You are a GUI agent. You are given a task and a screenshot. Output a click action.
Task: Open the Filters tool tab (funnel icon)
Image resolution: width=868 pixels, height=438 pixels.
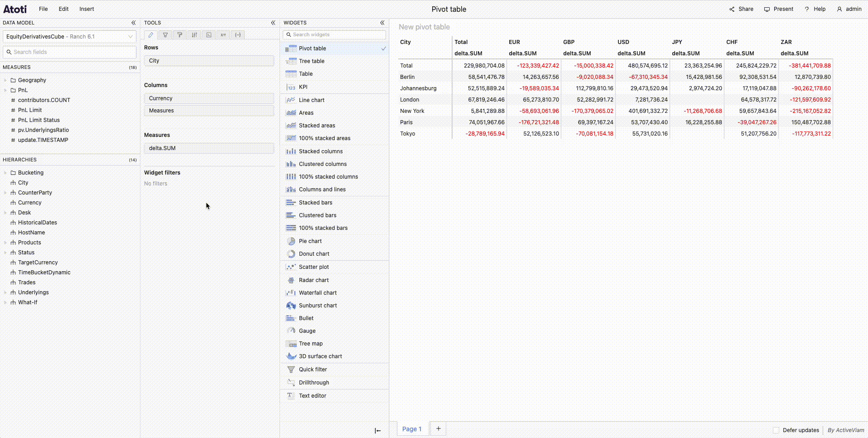coord(165,35)
